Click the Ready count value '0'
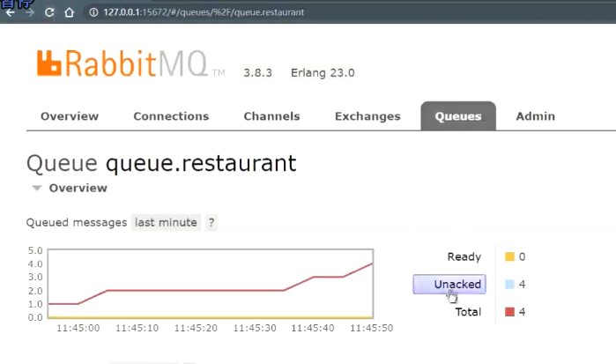Viewport: 616px width, 364px height. [522, 256]
